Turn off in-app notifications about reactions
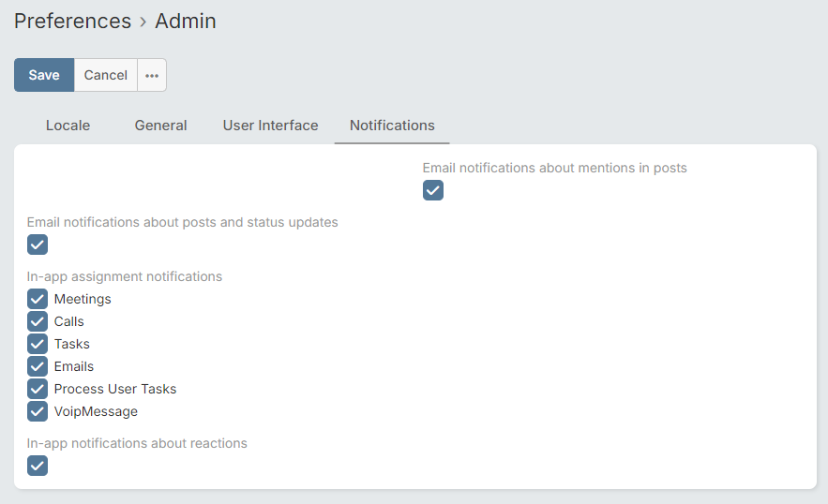828x504 pixels. (x=38, y=466)
